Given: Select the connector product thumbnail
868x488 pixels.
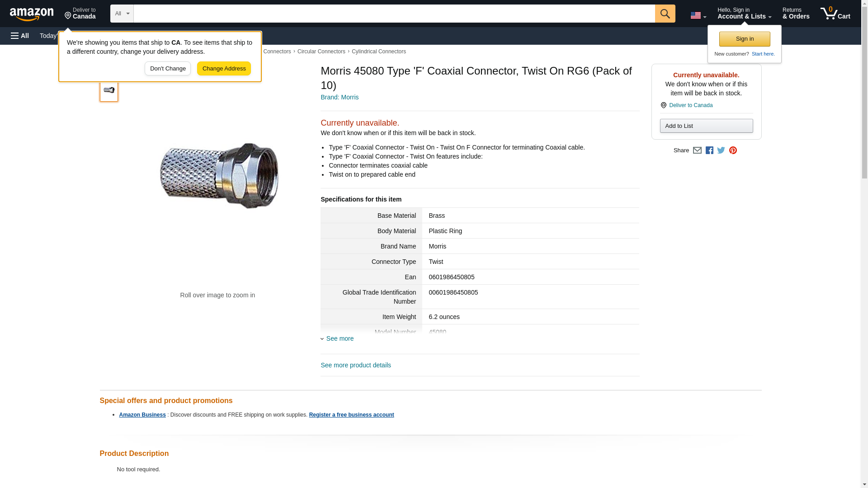Looking at the screenshot, I should pyautogui.click(x=109, y=90).
